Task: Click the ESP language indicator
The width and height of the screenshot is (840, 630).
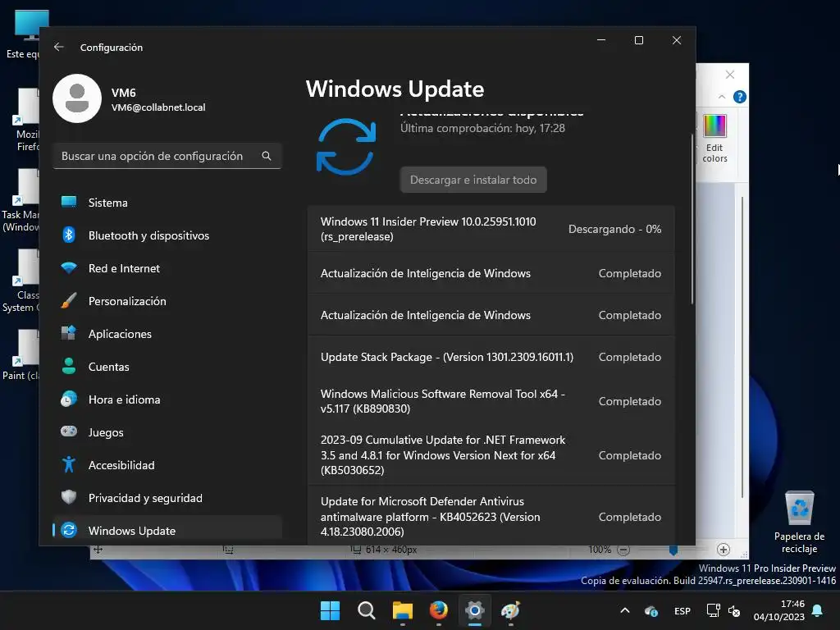Action: (682, 611)
